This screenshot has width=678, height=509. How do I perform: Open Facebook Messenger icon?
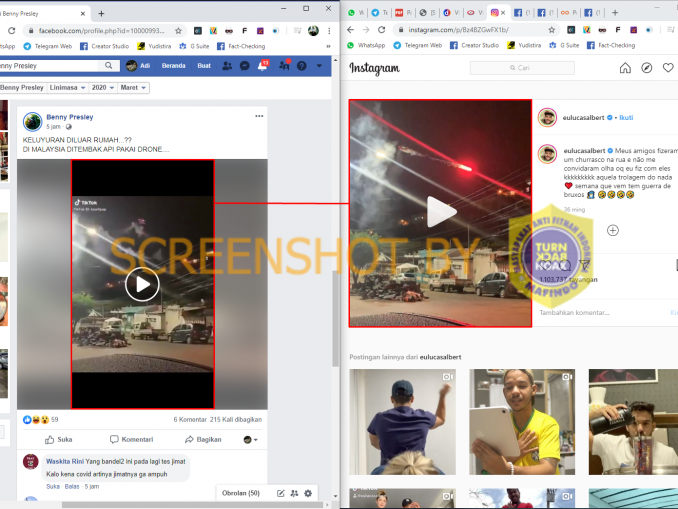[245, 66]
